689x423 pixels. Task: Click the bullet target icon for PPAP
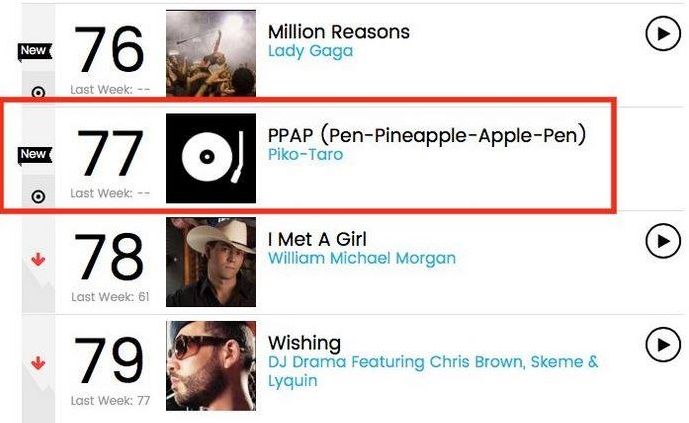click(38, 196)
